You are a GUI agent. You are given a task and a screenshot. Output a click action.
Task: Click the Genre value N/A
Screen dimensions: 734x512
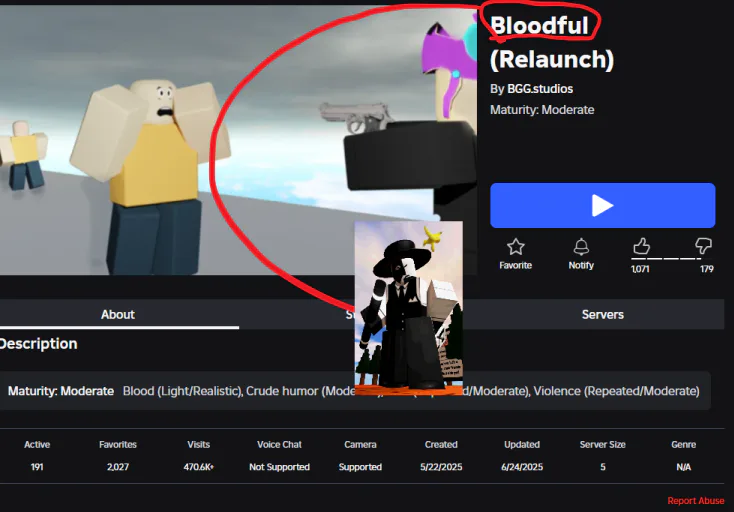coord(683,467)
